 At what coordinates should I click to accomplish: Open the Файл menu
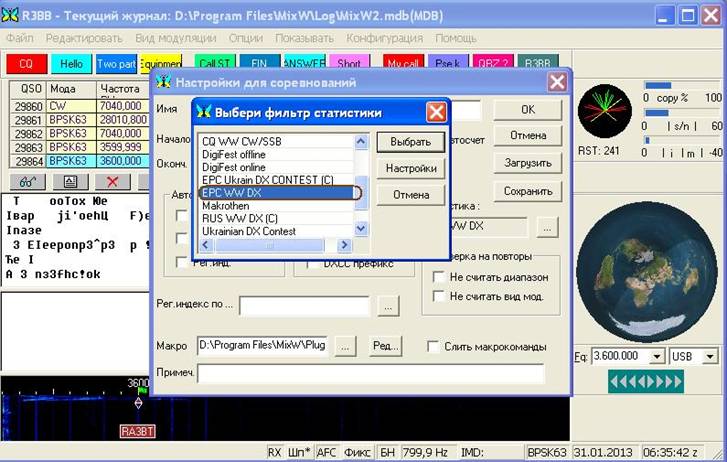tap(20, 37)
